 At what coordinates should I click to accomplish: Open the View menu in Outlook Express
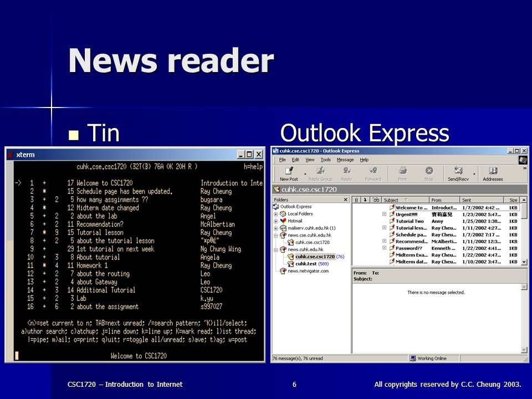pos(310,160)
